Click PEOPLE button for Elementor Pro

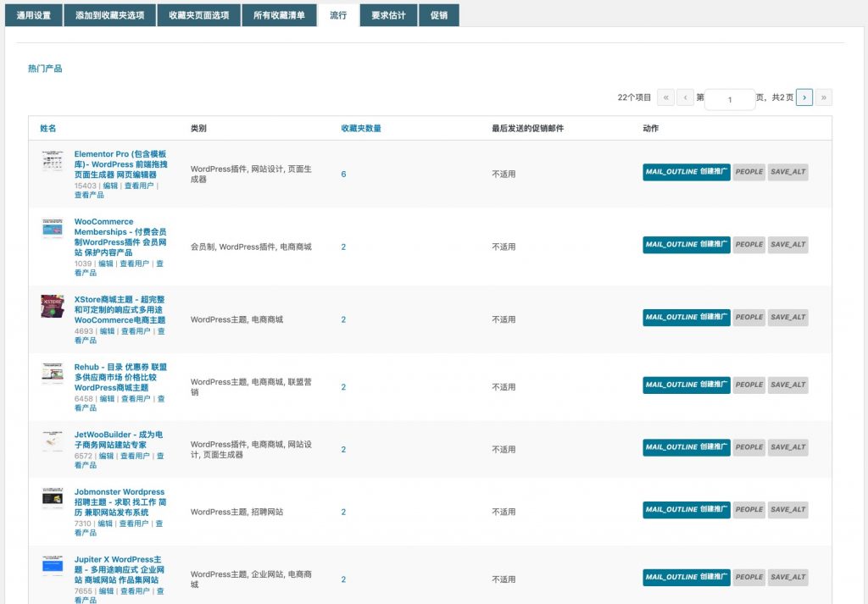(749, 172)
